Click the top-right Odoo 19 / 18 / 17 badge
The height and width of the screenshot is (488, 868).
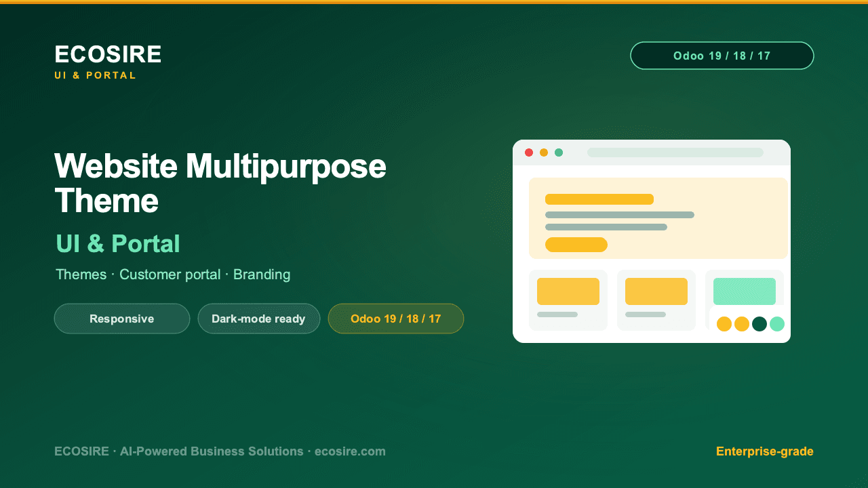[722, 56]
